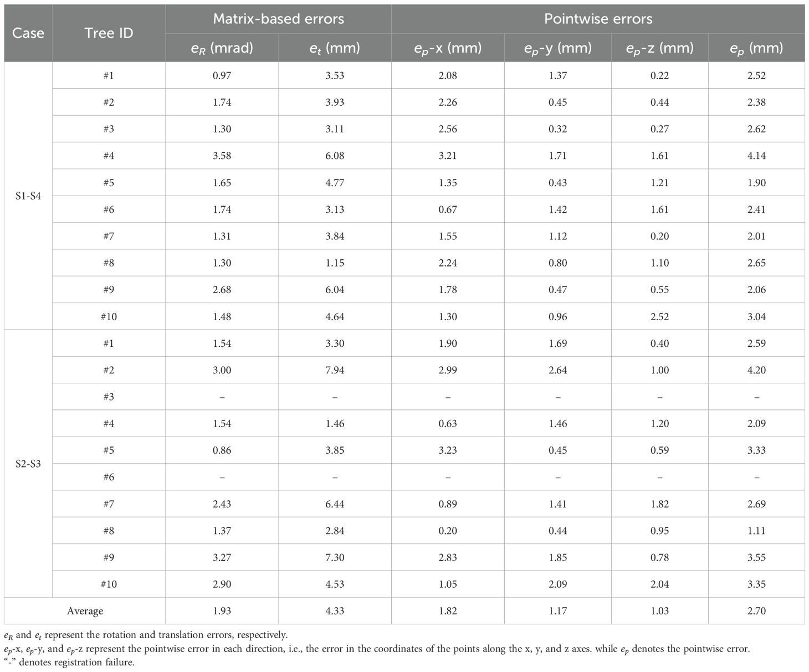Select the 3.58 rotation error cell

pyautogui.click(x=222, y=156)
